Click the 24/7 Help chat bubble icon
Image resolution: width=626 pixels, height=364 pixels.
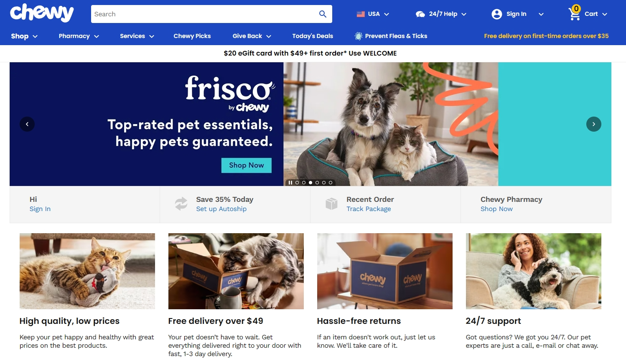click(420, 14)
